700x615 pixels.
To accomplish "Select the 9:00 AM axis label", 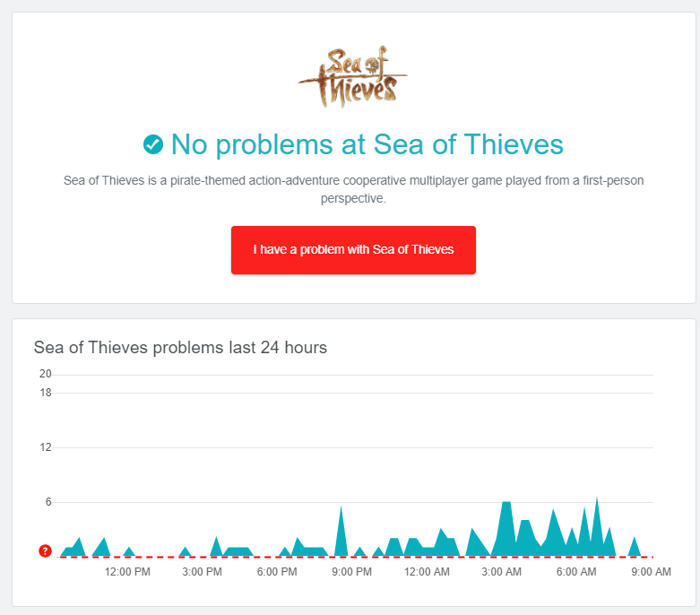I will (x=651, y=572).
